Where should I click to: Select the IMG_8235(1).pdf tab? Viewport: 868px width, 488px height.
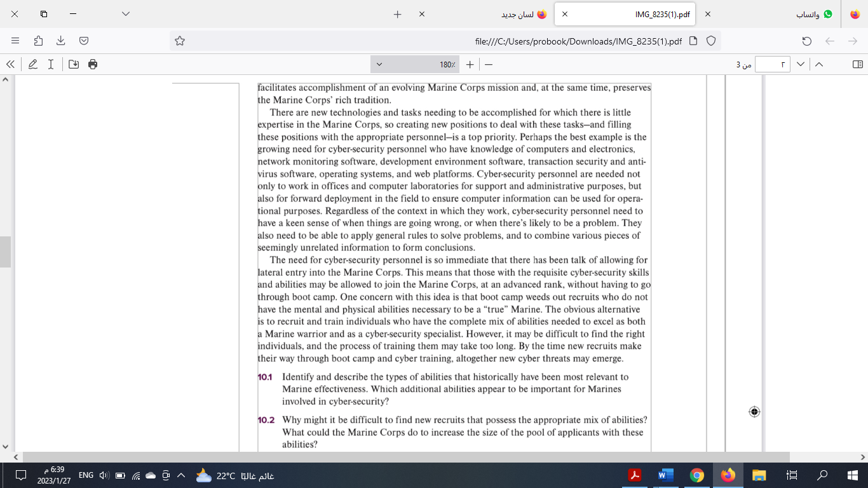(626, 14)
